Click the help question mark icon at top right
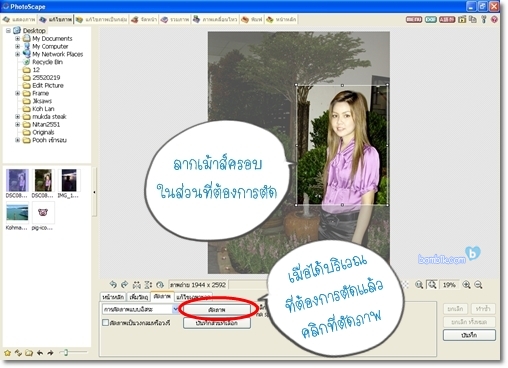The image size is (508, 368). 494,20
